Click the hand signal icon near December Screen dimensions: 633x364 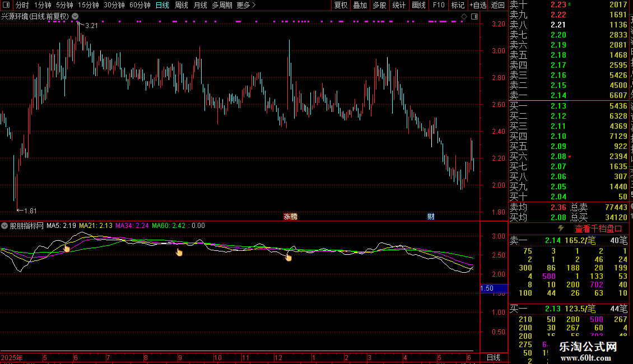coord(288,257)
